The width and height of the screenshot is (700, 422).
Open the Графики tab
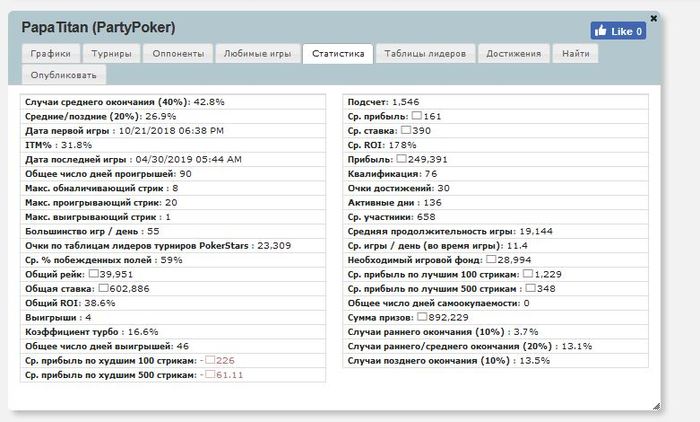pyautogui.click(x=51, y=54)
